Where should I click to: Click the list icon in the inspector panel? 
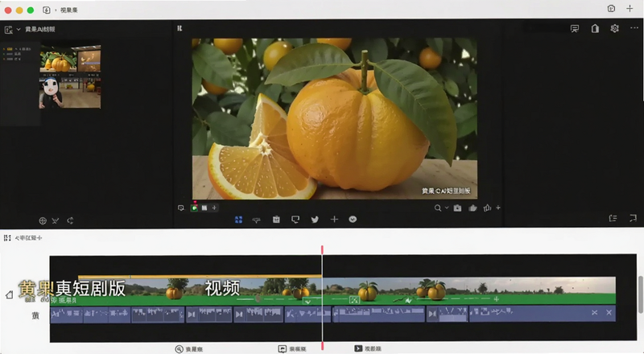[613, 218]
